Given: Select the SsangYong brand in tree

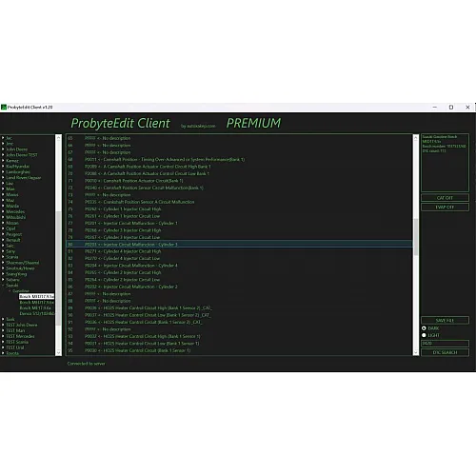Looking at the screenshot, I should [x=16, y=274].
